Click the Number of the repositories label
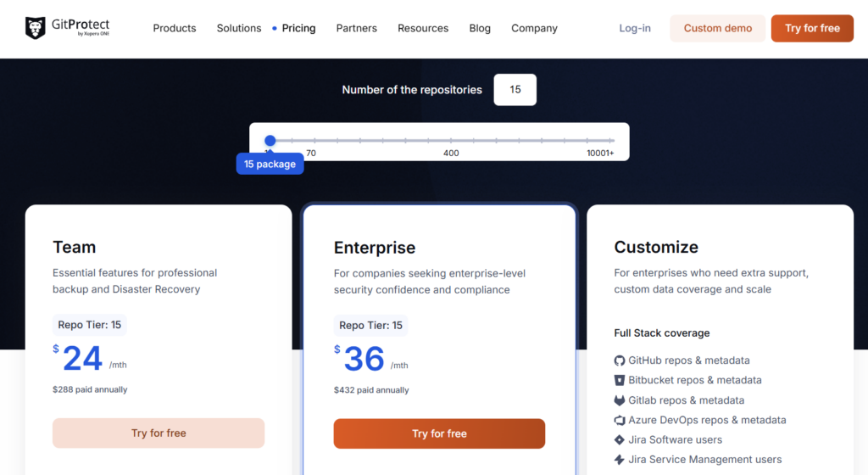 tap(412, 90)
